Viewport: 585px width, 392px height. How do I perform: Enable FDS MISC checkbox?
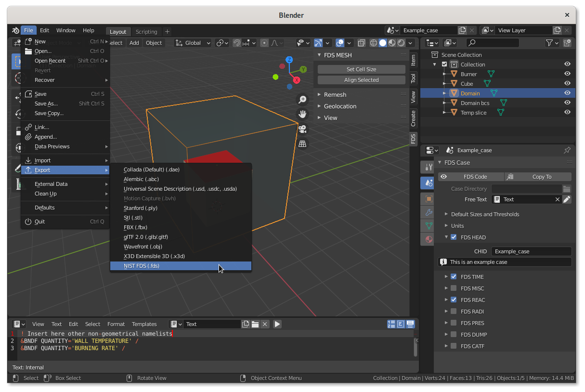[x=454, y=288]
